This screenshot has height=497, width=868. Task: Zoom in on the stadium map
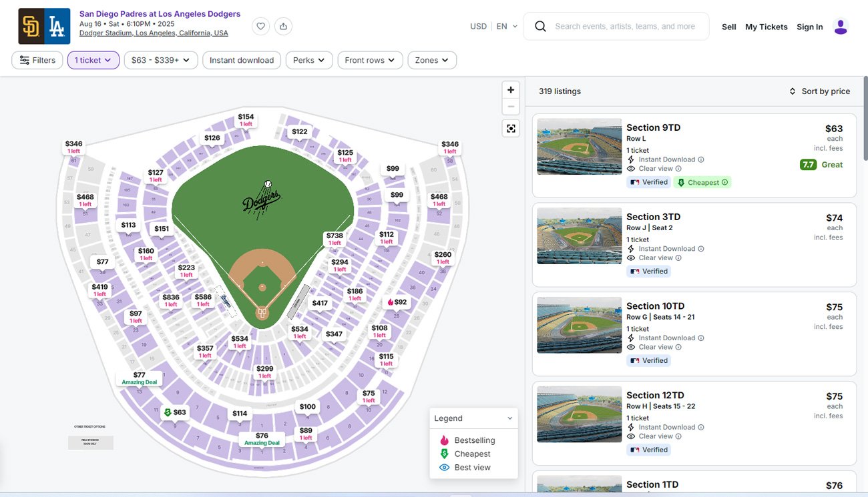(511, 90)
